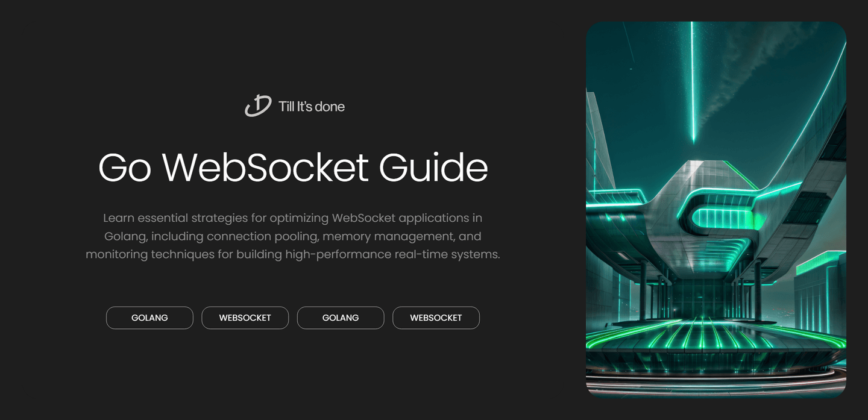Select the second GOLANG tag pill
The height and width of the screenshot is (420, 868).
point(341,318)
